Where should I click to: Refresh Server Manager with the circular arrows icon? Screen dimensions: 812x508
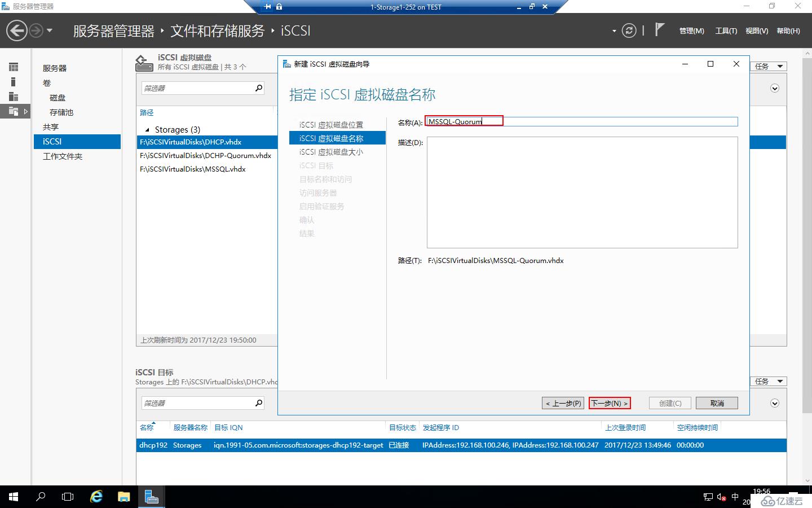point(629,30)
